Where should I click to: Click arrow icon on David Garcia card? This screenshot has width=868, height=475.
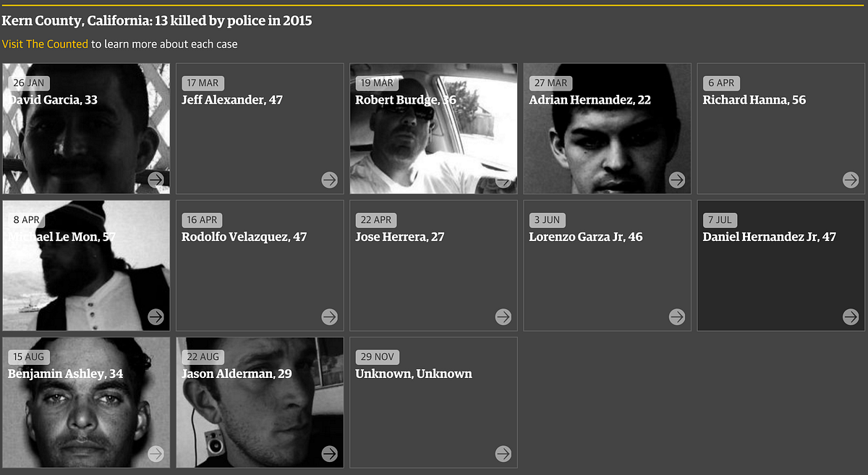156,180
